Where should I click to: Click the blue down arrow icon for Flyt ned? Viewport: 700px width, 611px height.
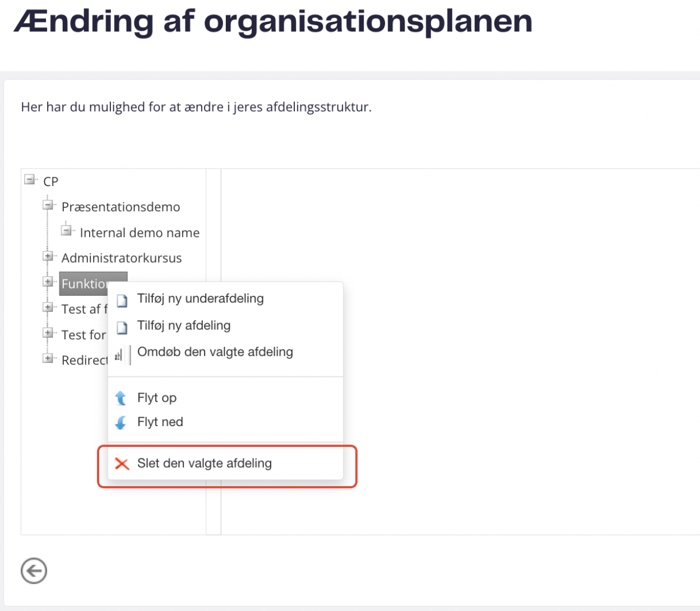[120, 422]
